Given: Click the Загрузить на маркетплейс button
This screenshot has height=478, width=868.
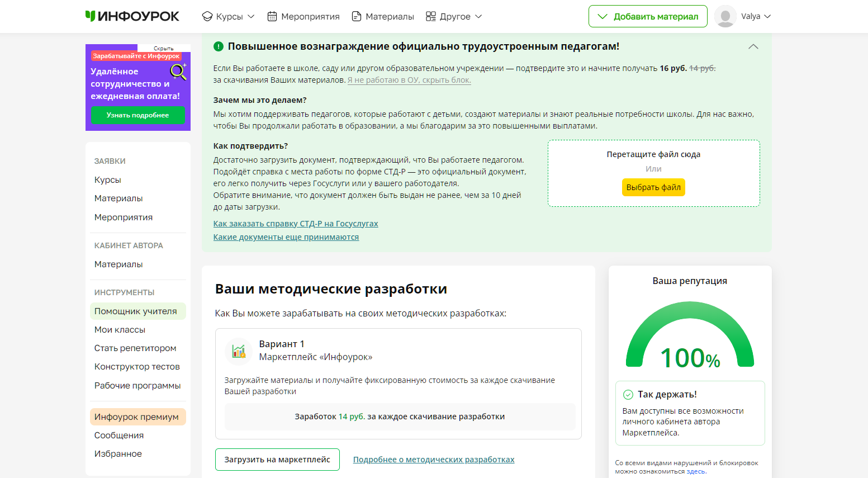Looking at the screenshot, I should (x=277, y=460).
